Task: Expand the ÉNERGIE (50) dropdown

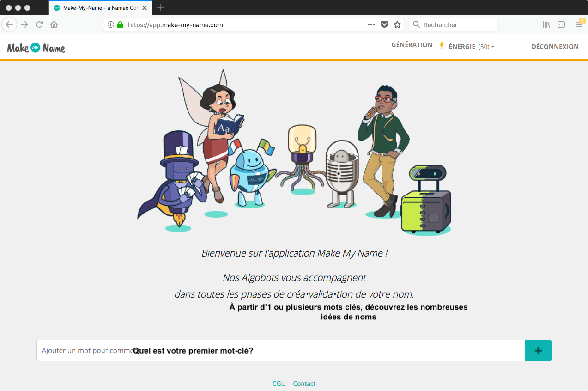Action: [472, 47]
